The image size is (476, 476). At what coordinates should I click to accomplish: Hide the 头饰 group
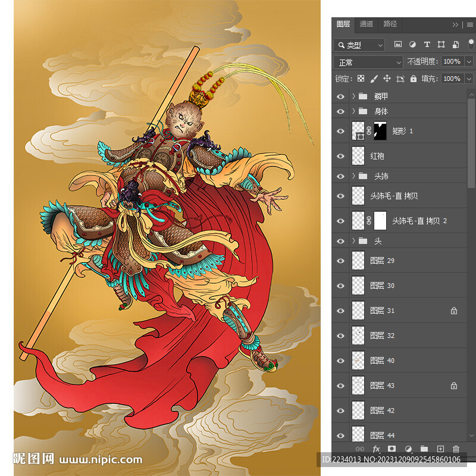coord(340,176)
